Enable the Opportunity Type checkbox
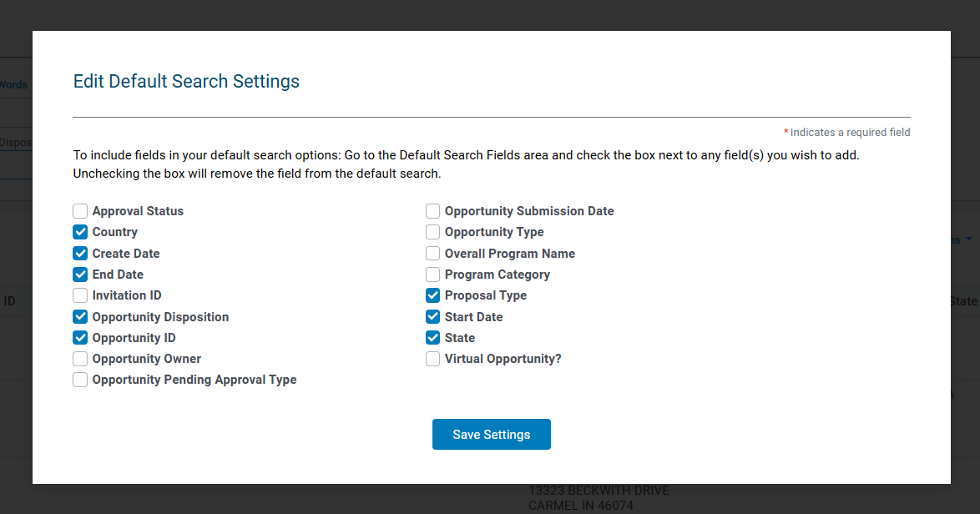 pyautogui.click(x=432, y=232)
